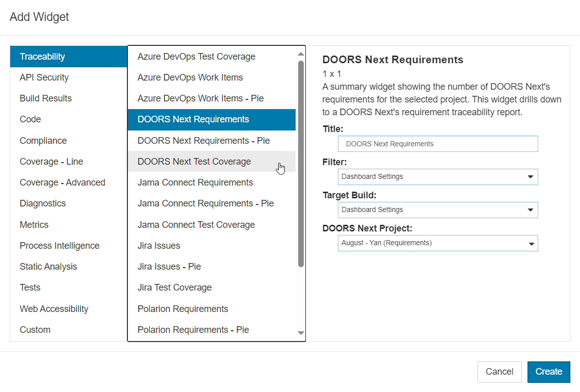
Task: Select Polarion Requirements widget
Action: [x=212, y=309]
